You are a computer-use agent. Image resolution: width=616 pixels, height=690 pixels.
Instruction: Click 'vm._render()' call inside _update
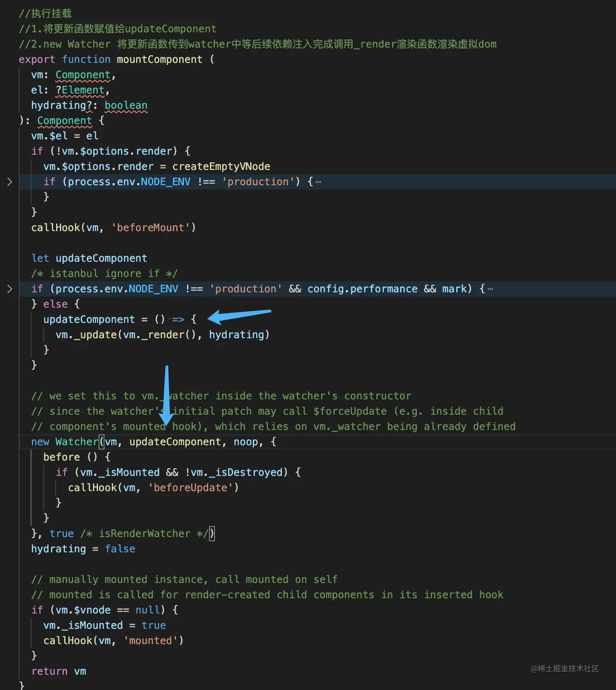pyautogui.click(x=160, y=335)
